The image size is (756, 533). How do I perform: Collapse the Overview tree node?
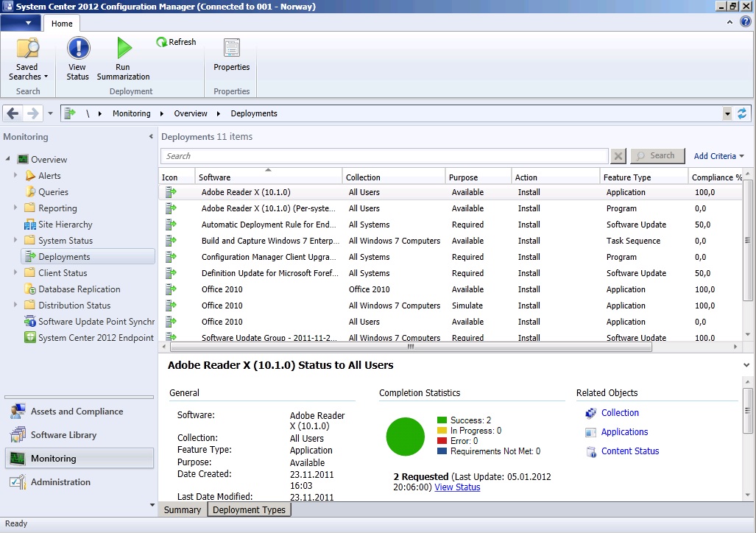[7, 159]
